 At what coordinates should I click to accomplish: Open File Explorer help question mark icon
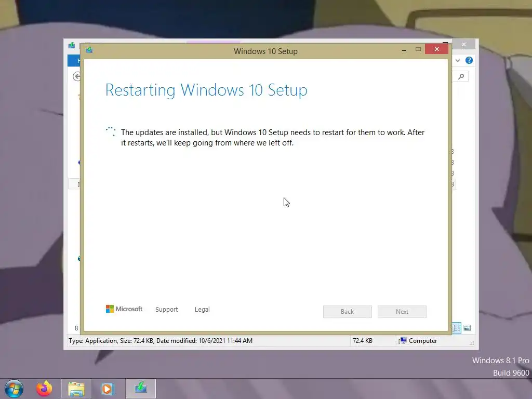[469, 60]
